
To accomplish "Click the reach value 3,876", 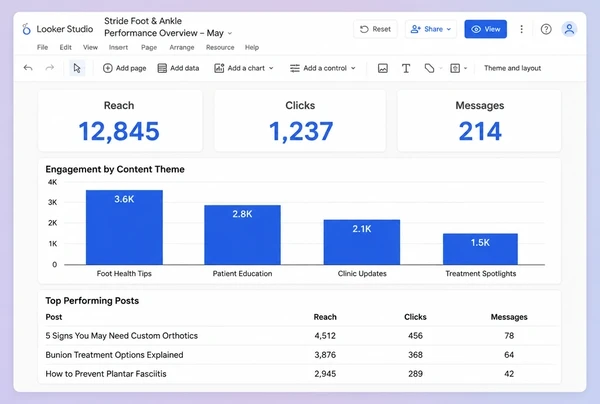I will tap(325, 355).
